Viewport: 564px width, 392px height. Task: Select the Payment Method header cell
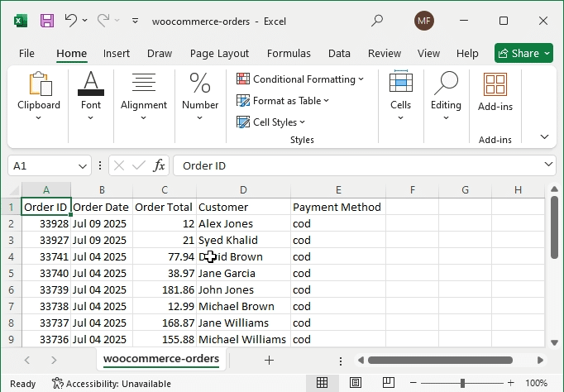[x=338, y=207]
